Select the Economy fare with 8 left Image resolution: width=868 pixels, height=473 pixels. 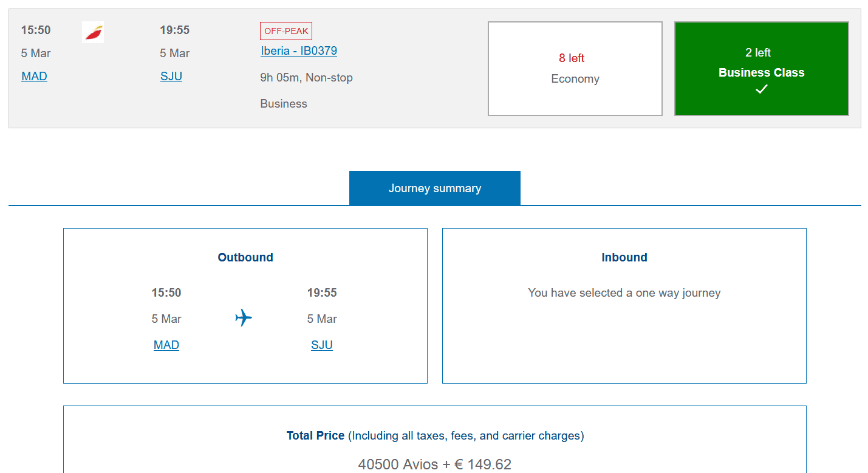[x=575, y=69]
